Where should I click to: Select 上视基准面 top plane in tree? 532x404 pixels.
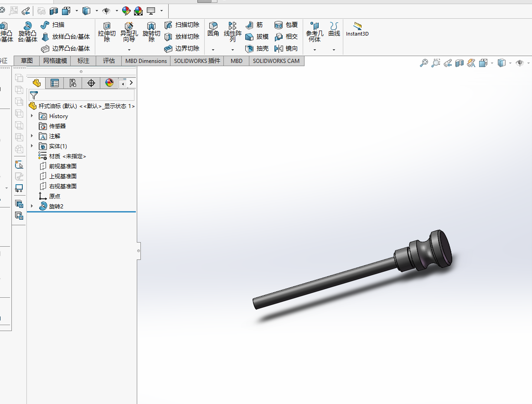pyautogui.click(x=58, y=176)
